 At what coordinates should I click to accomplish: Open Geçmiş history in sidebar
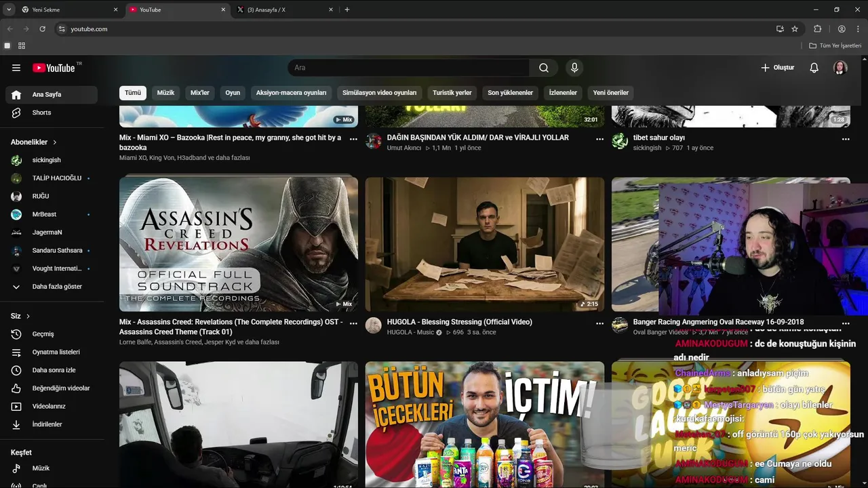[52, 334]
